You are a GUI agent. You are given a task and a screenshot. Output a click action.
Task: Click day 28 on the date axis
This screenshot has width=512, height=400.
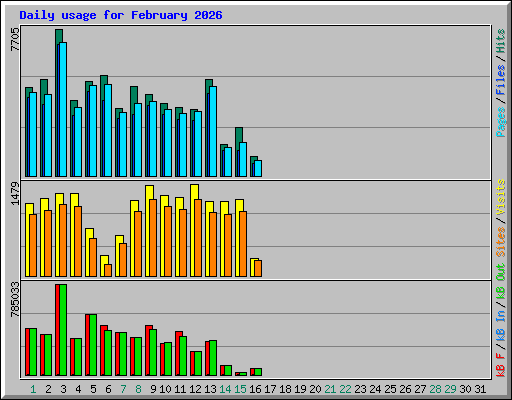(435, 389)
